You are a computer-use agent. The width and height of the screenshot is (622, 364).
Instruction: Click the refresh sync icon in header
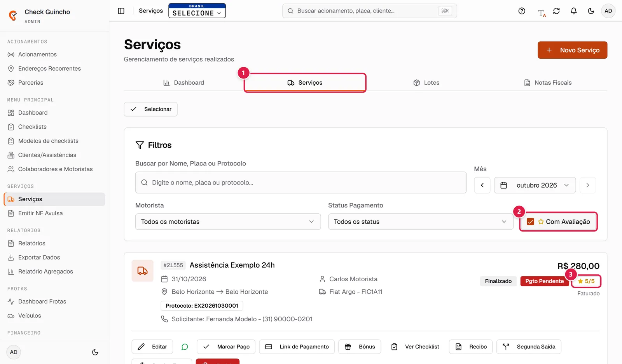[556, 11]
